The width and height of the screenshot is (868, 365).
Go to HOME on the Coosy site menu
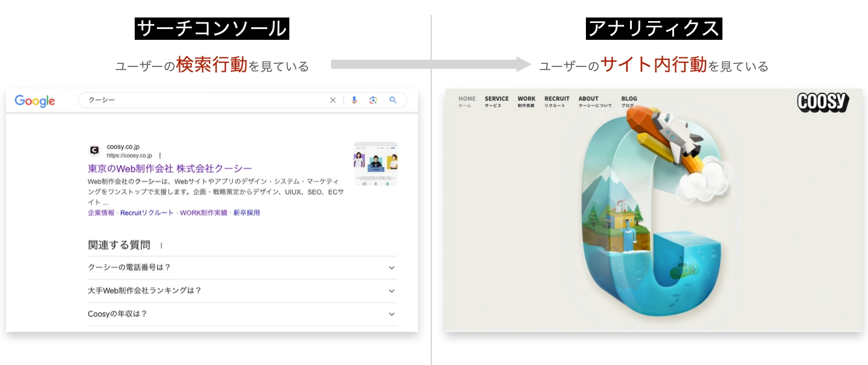click(x=467, y=101)
